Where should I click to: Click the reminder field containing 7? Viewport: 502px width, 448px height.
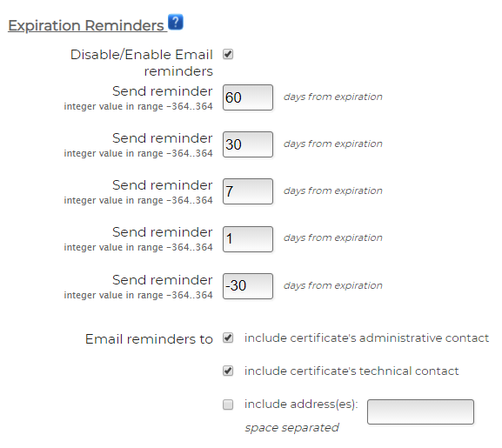click(x=248, y=191)
